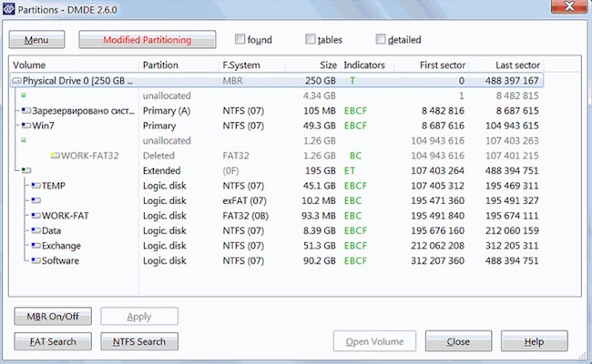The width and height of the screenshot is (592, 364).
Task: Click the volume icon beside Зарезервировано сист...
Action: point(26,110)
